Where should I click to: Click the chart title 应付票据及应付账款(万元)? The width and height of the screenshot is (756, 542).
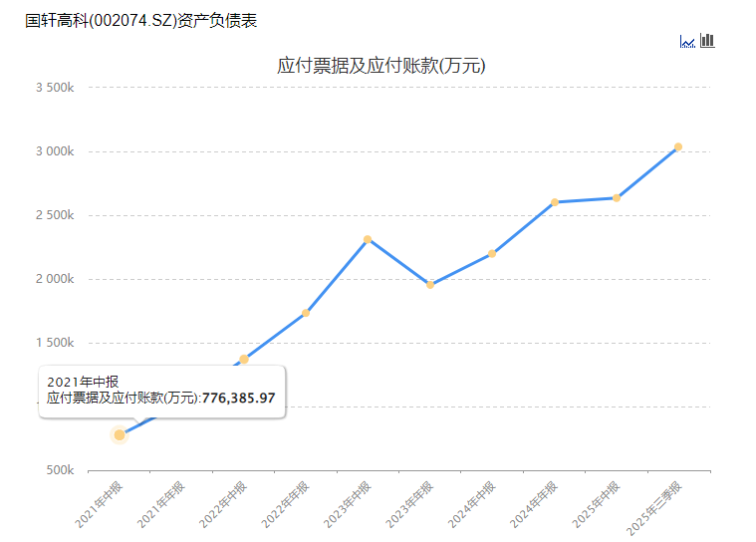380,67
